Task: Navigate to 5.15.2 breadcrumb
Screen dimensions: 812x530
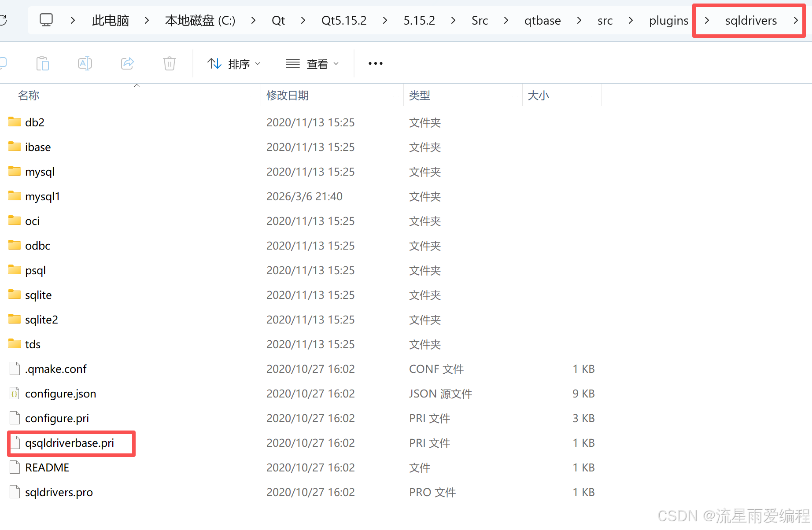Action: [419, 20]
